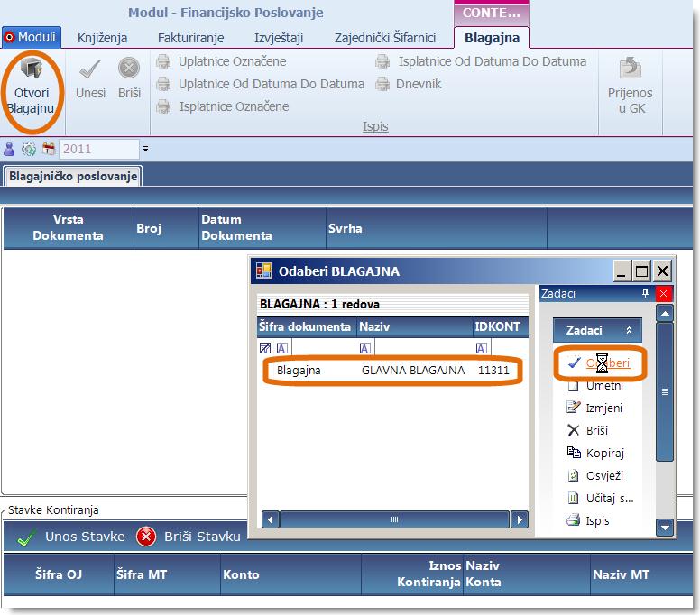Switch to the Izvještaji tab
The width and height of the screenshot is (700, 615).
pos(279,38)
